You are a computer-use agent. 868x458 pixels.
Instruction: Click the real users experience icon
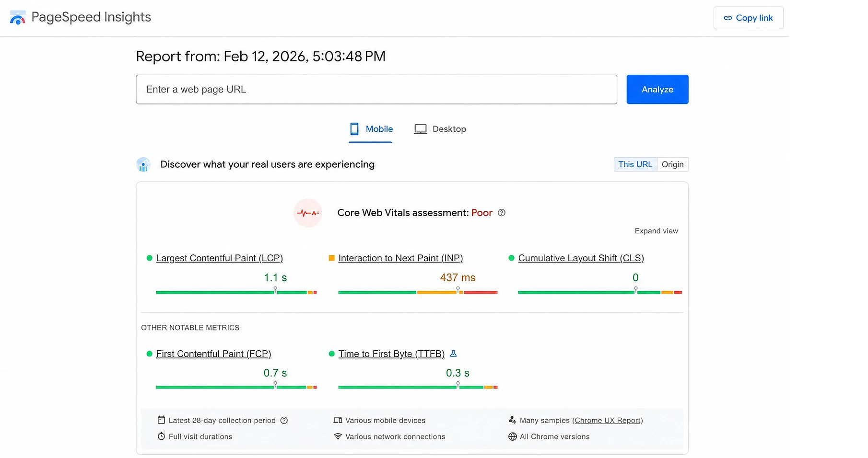pos(143,164)
